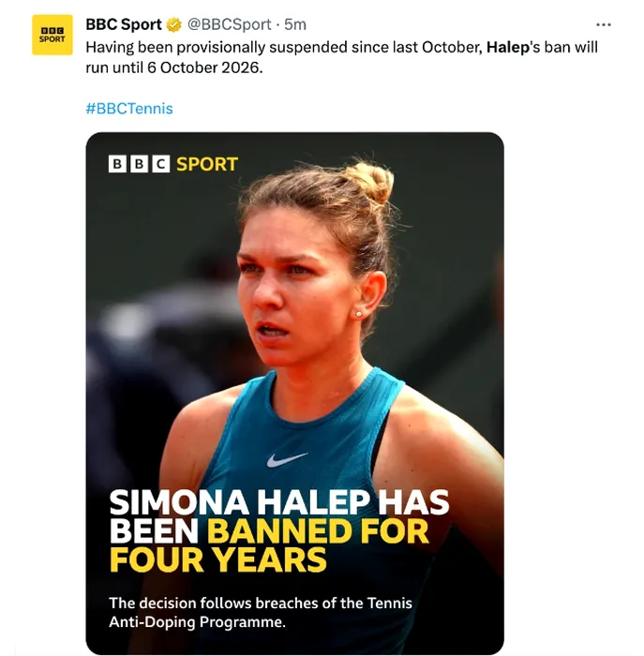644x656 pixels.
Task: Open the three-dot more options menu
Action: 603,25
